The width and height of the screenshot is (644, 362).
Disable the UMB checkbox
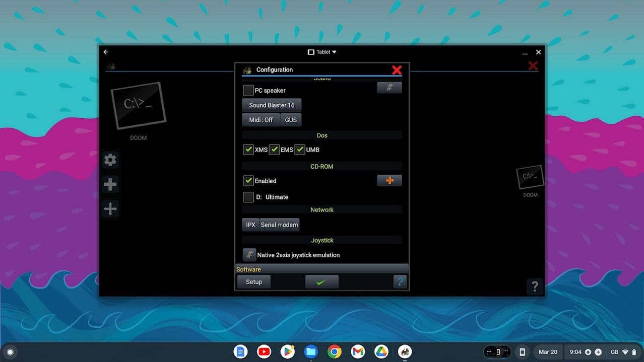pos(300,150)
